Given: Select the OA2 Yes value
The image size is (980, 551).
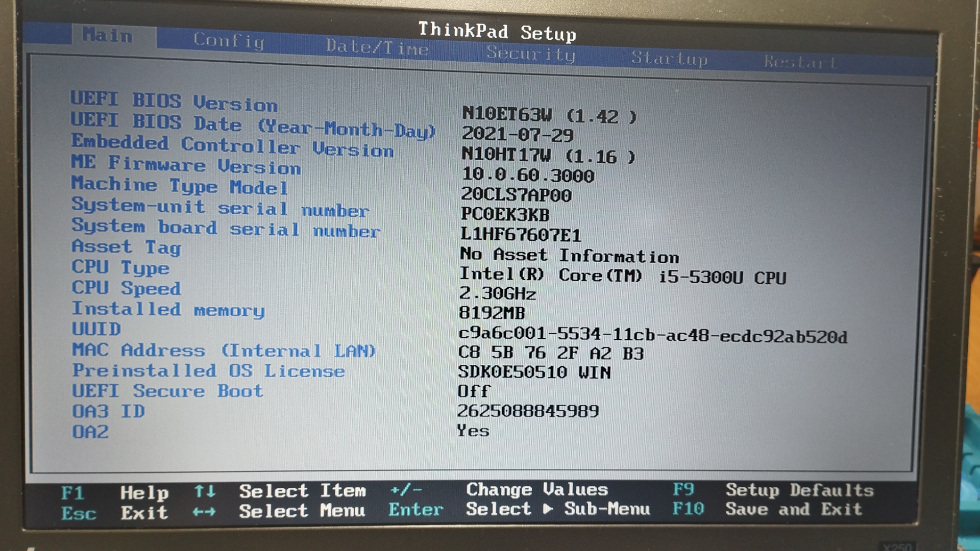Looking at the screenshot, I should pyautogui.click(x=473, y=431).
